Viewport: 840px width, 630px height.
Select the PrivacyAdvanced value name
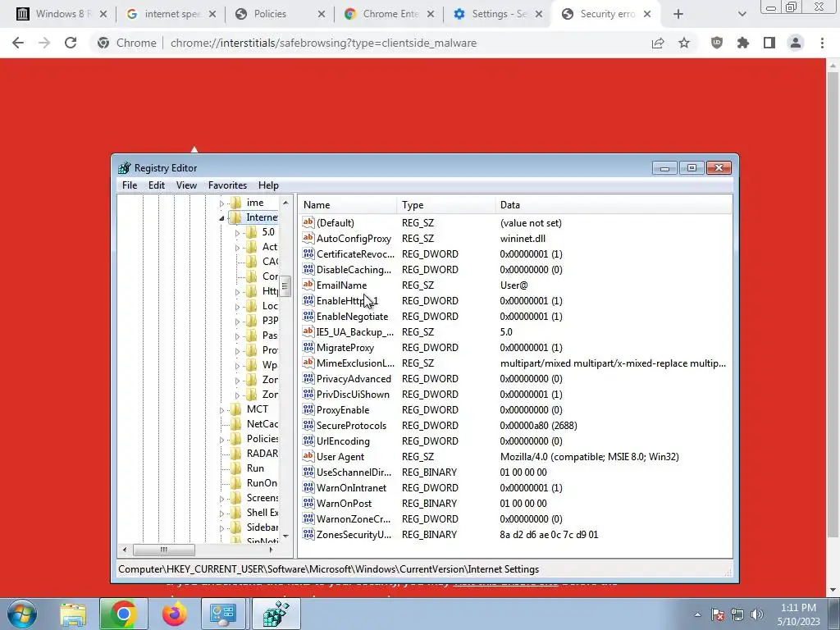[354, 379]
